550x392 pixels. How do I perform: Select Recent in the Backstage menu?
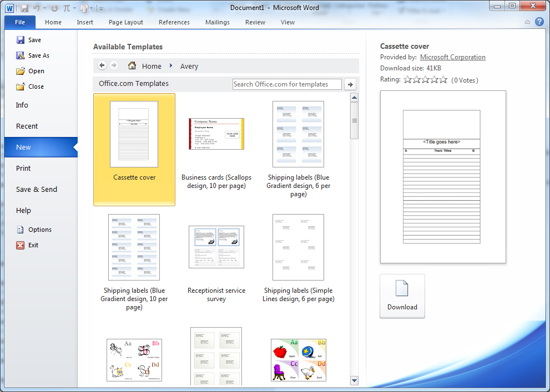tap(27, 126)
